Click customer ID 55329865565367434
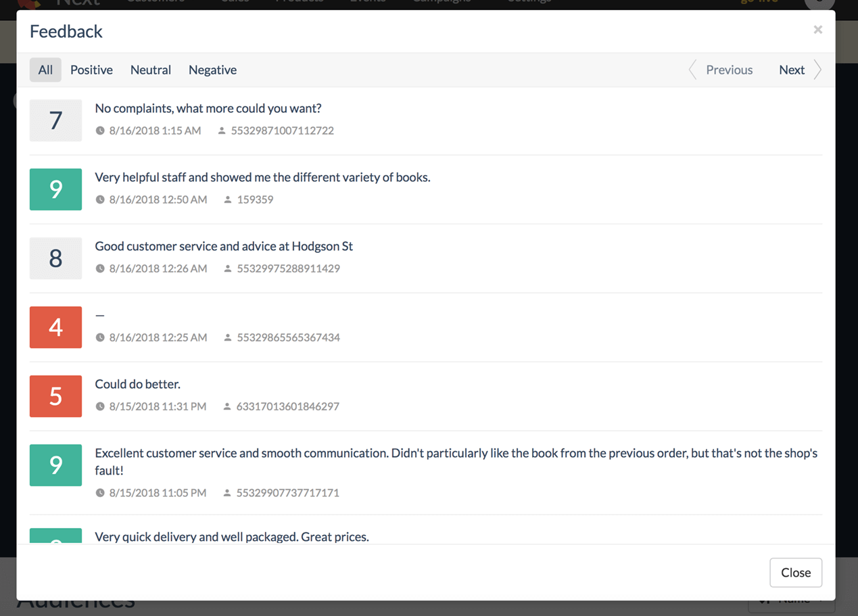This screenshot has width=858, height=616. pos(289,337)
